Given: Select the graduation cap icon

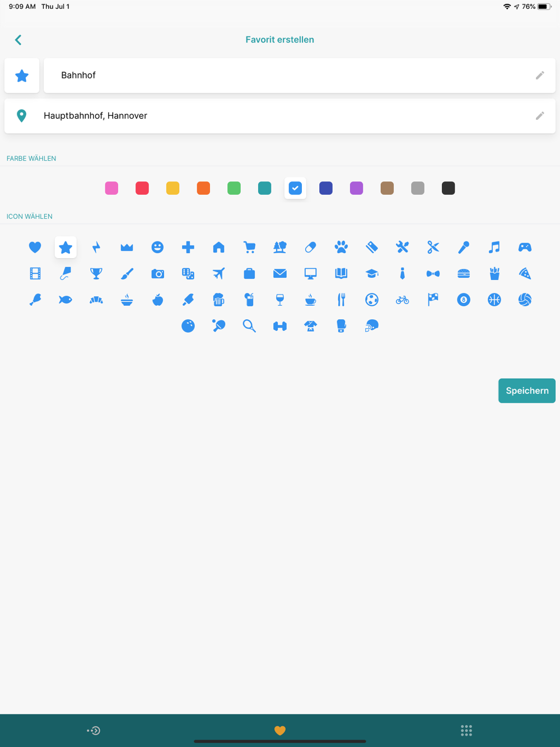Looking at the screenshot, I should (x=372, y=273).
